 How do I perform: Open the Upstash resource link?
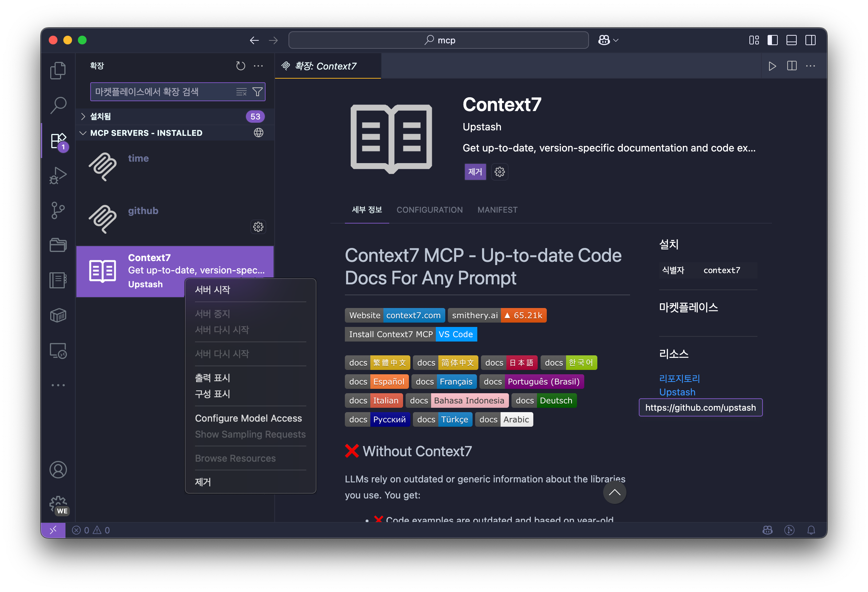pos(677,392)
